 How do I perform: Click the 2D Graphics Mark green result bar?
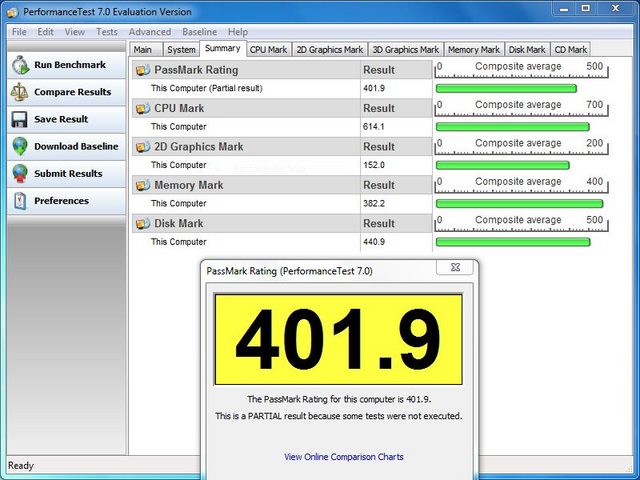502,165
